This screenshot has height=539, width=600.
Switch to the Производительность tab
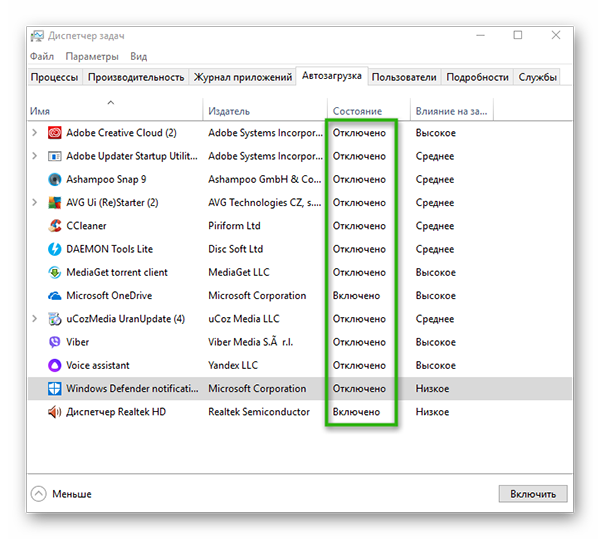pos(136,77)
